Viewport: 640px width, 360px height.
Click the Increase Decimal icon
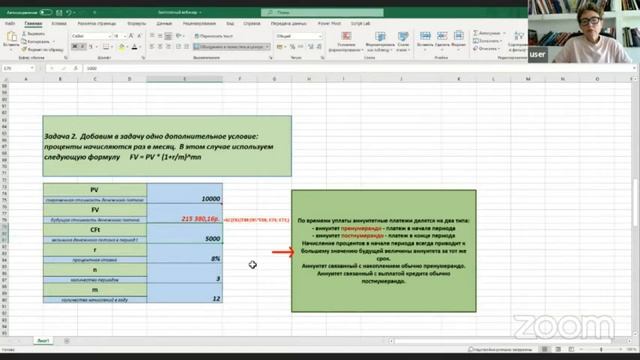(x=311, y=47)
